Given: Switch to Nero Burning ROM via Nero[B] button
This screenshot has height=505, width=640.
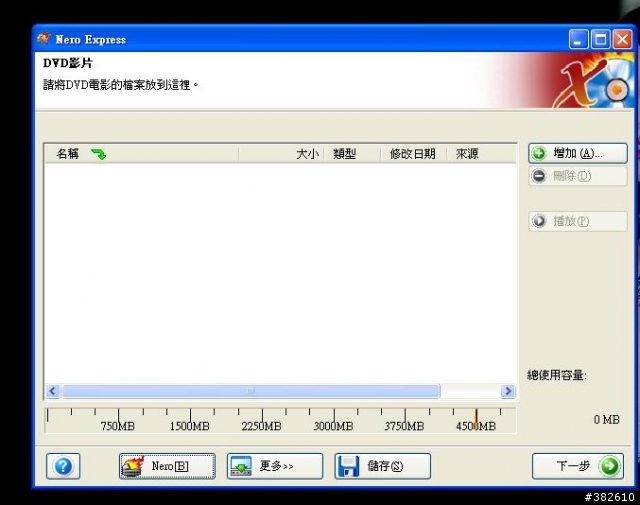Looking at the screenshot, I should 167,466.
